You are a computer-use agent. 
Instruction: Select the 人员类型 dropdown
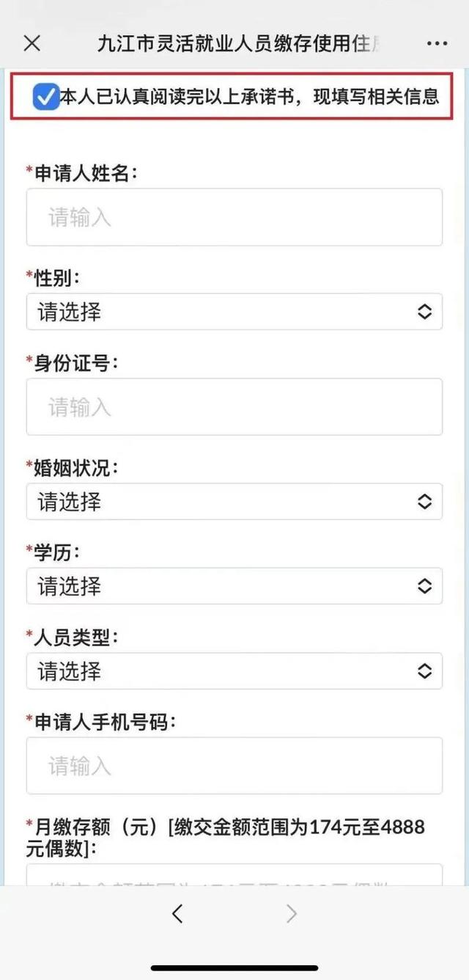click(234, 670)
